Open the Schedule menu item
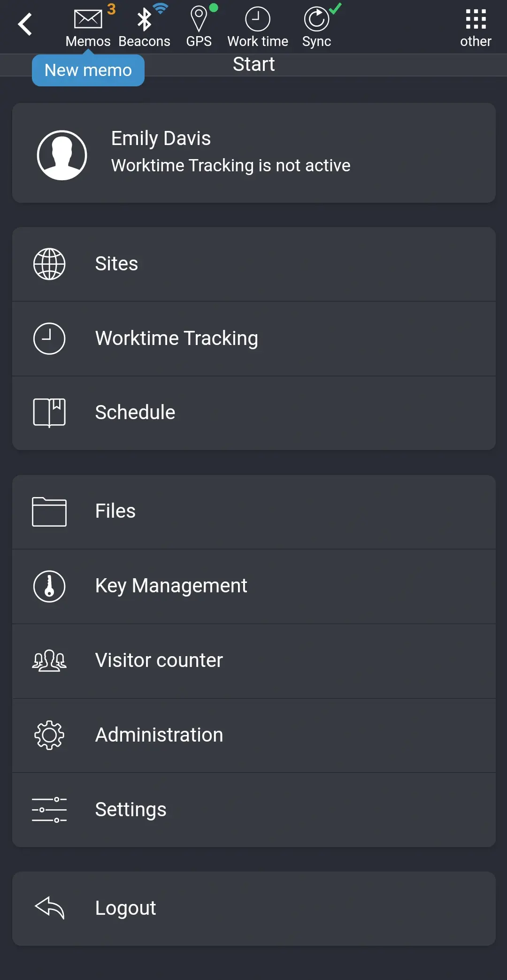Screen dimensions: 507x980 click(x=253, y=413)
